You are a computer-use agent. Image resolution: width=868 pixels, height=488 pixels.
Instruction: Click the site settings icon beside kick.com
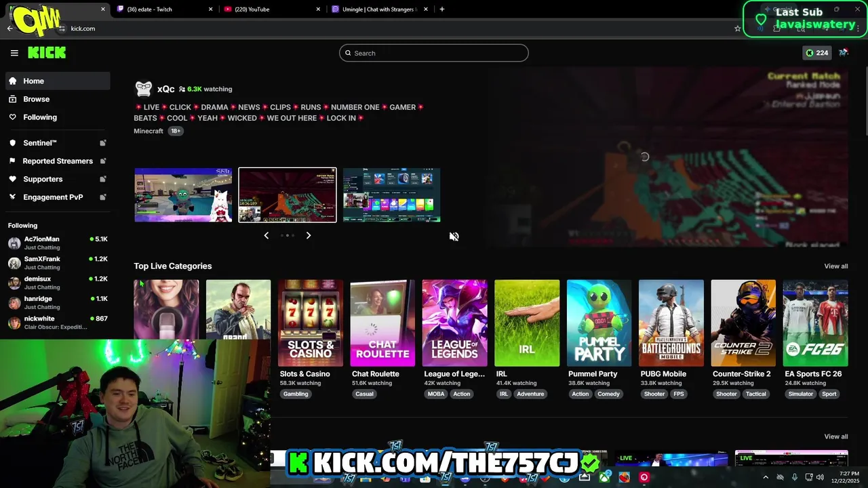pos(62,28)
